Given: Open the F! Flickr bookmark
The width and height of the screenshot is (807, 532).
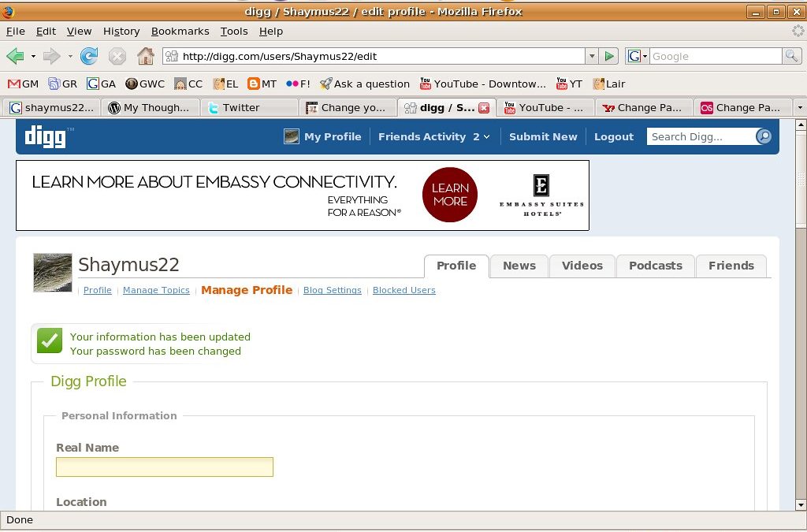Looking at the screenshot, I should 298,84.
